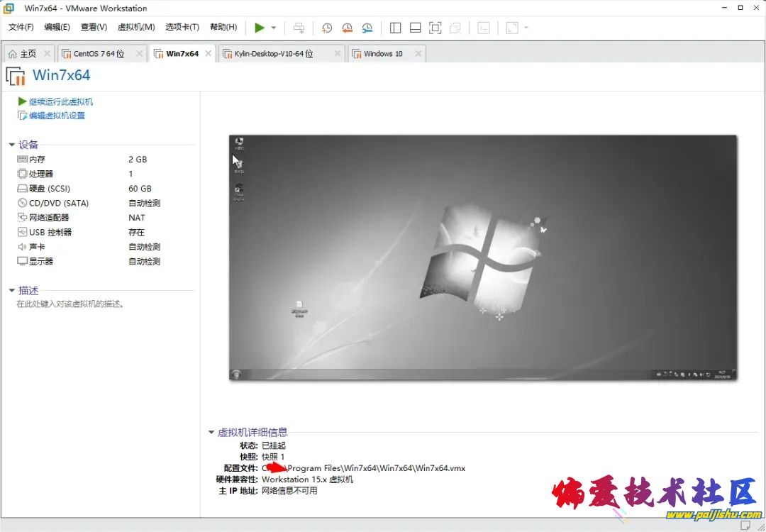Viewport: 766px width, 532px height.
Task: Open the 虚拟机(M) menu
Action: pyautogui.click(x=135, y=27)
